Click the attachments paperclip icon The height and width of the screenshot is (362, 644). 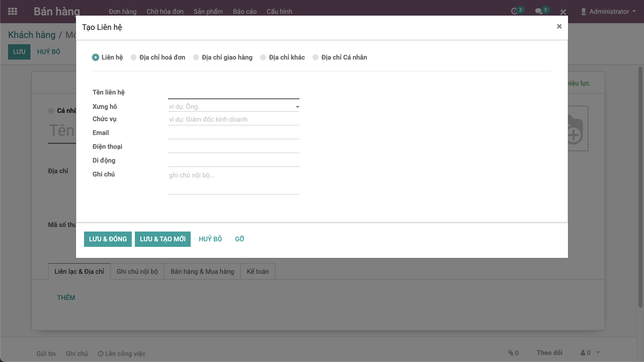pos(511,353)
